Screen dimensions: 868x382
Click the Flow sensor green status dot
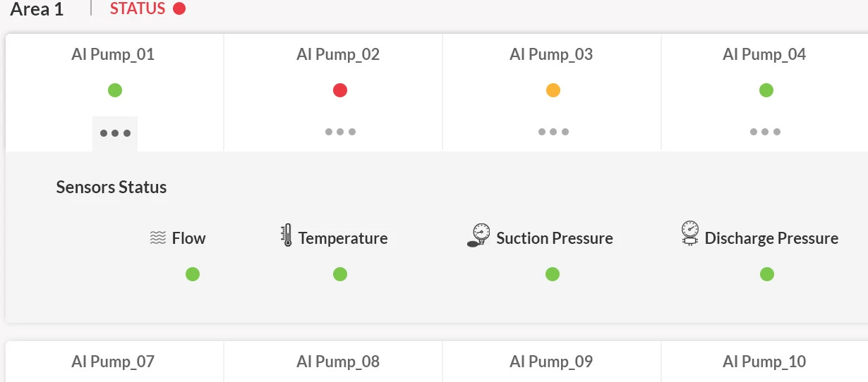coord(193,274)
